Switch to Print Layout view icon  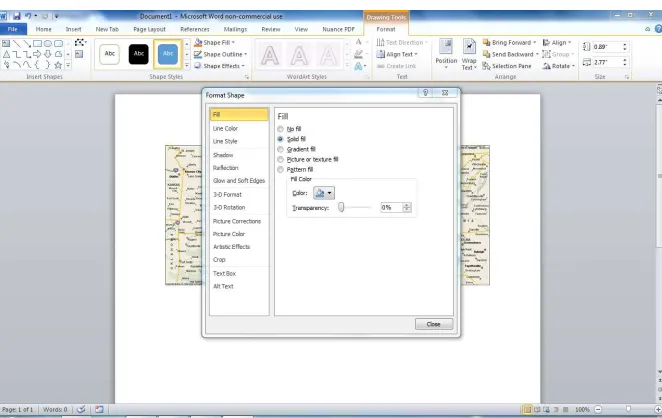coord(527,409)
